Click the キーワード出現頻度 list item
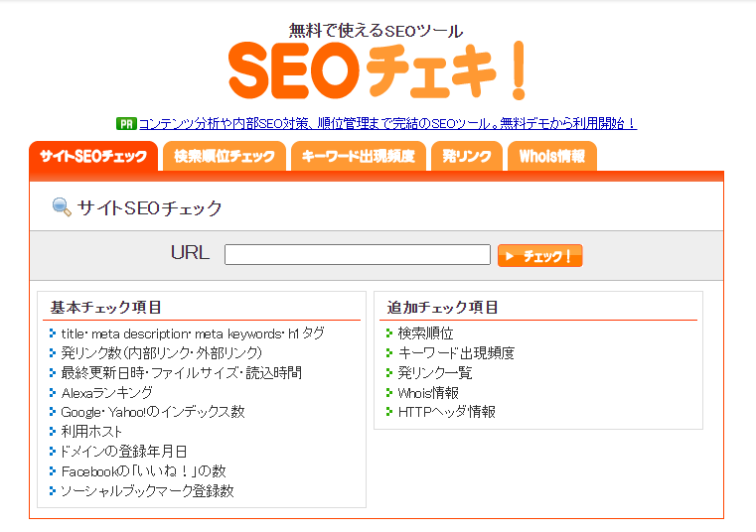 [x=456, y=352]
